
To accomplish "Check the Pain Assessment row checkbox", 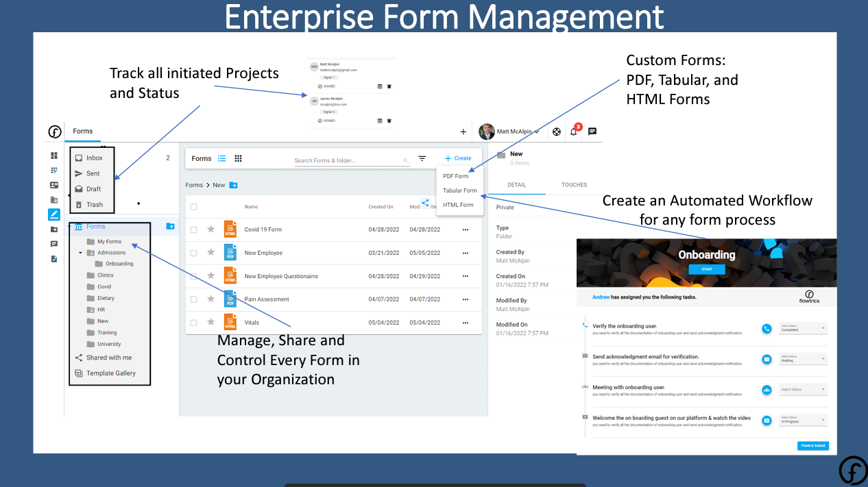I will tap(194, 299).
